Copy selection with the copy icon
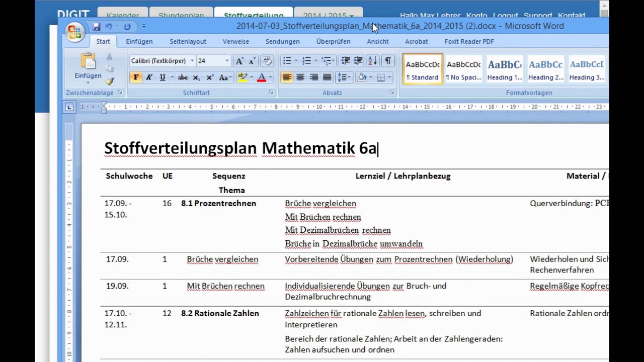 [109, 69]
